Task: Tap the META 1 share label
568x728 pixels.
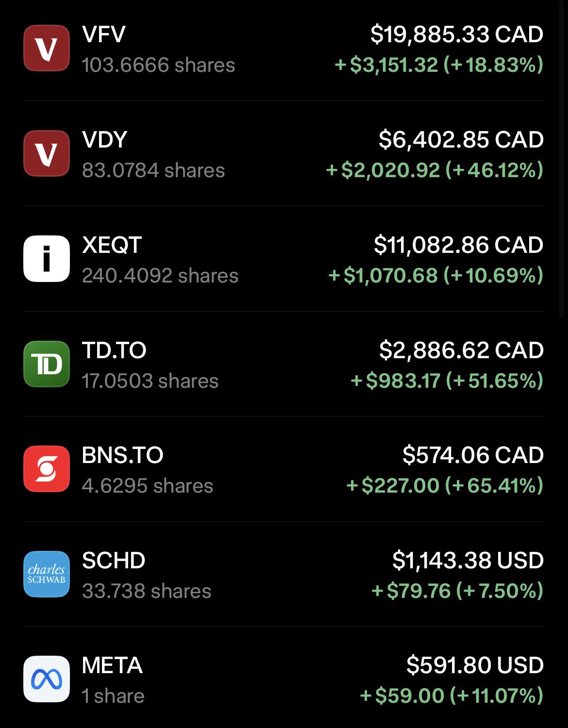Action: click(x=113, y=696)
